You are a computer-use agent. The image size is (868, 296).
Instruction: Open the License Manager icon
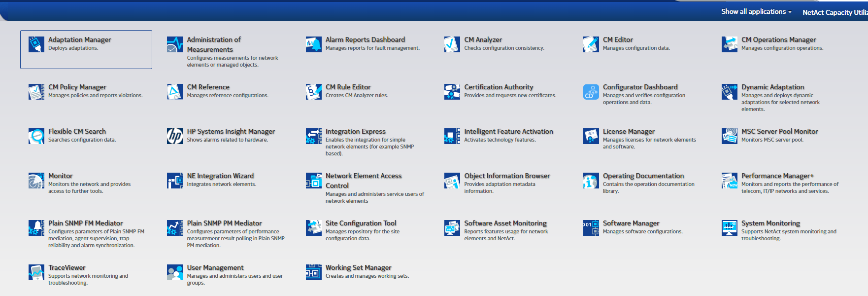point(591,136)
